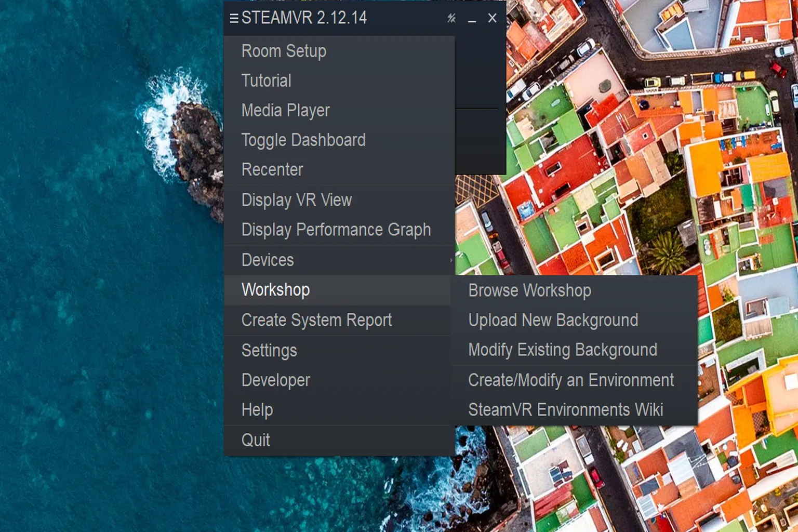This screenshot has width=798, height=532.
Task: Launch Media Player from menu
Action: (339, 110)
